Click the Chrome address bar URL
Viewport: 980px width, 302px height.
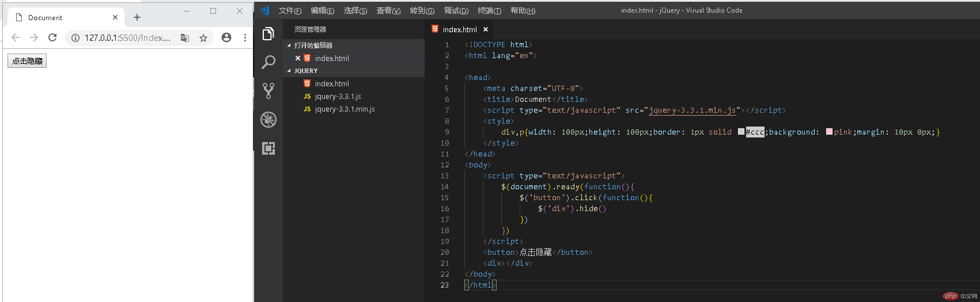[x=127, y=38]
